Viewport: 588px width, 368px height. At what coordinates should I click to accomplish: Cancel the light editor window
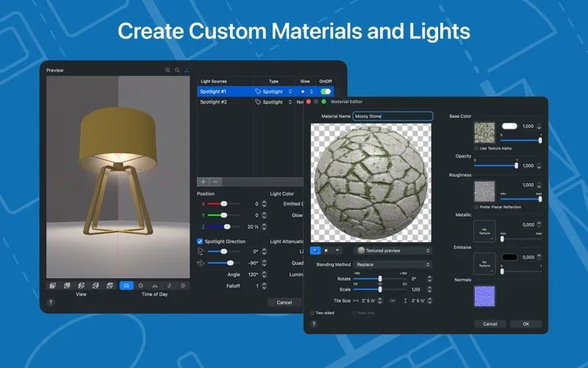[284, 302]
